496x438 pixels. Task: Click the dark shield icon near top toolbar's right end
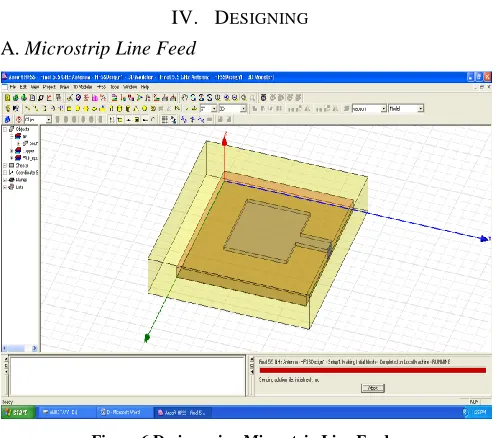pos(263,98)
